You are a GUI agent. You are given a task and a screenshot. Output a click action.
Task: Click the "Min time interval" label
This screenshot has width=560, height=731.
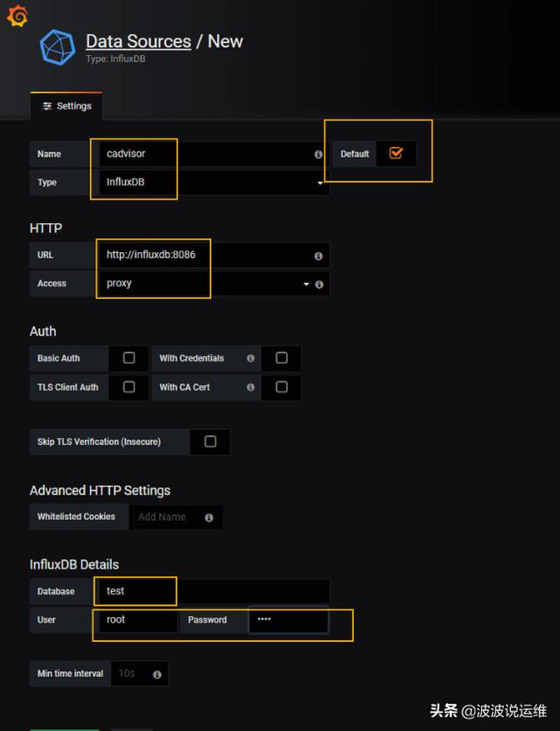click(70, 673)
